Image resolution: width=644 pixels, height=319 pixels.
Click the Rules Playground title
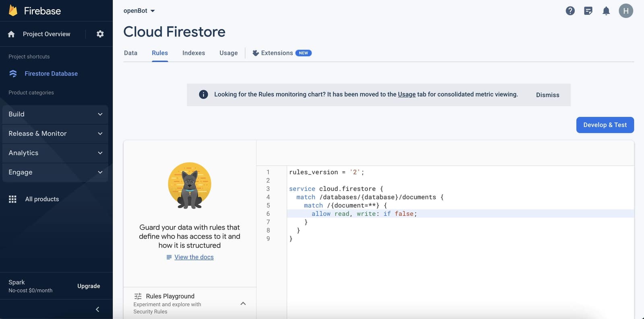click(170, 296)
